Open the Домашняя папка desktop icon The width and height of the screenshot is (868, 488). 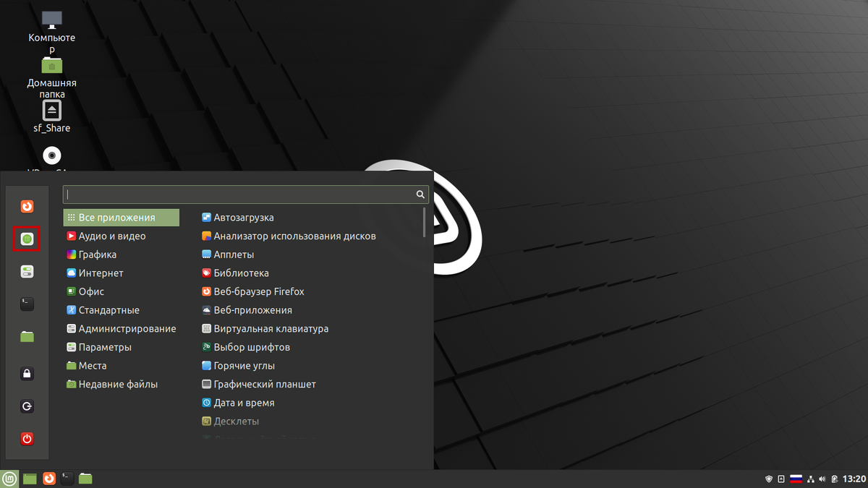click(51, 77)
